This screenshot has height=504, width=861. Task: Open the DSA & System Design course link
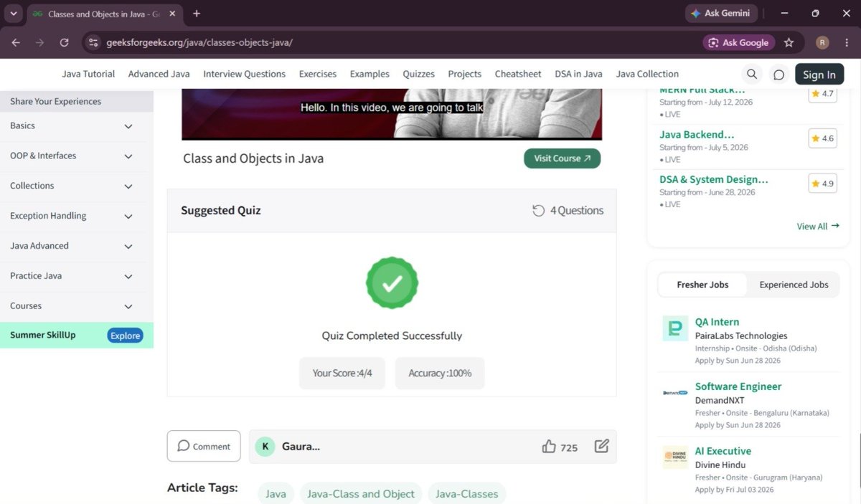click(x=714, y=180)
